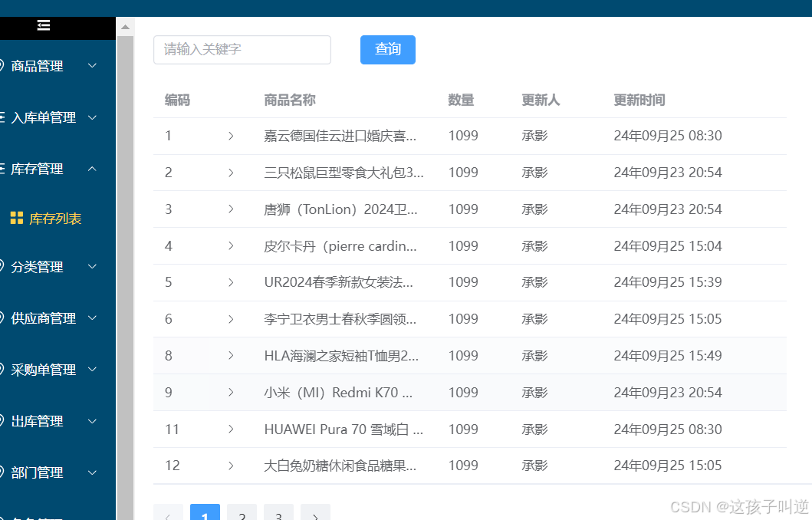Image resolution: width=812 pixels, height=520 pixels.
Task: Select the 嘉云德国佳云进口婚庆喜... product name
Action: [340, 136]
